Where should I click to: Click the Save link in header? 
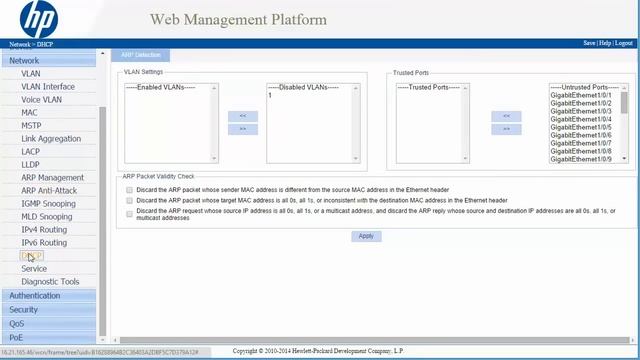[589, 43]
